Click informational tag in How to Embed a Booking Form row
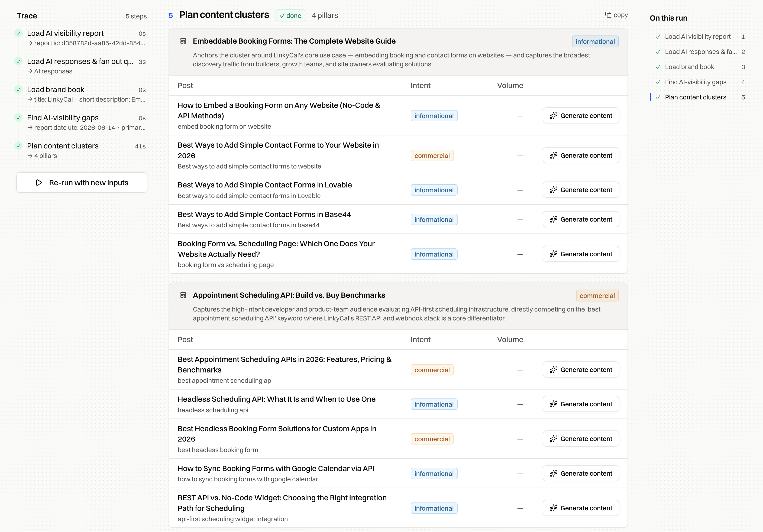 point(434,116)
